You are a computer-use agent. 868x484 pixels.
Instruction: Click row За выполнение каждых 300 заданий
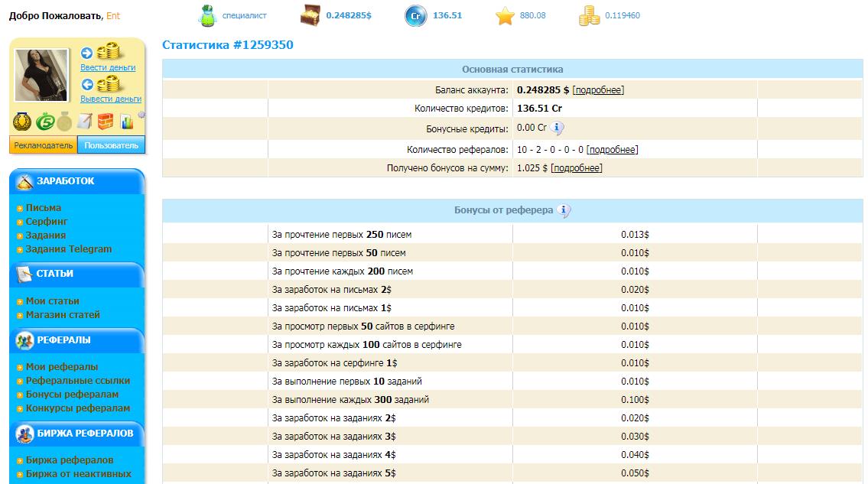512,399
